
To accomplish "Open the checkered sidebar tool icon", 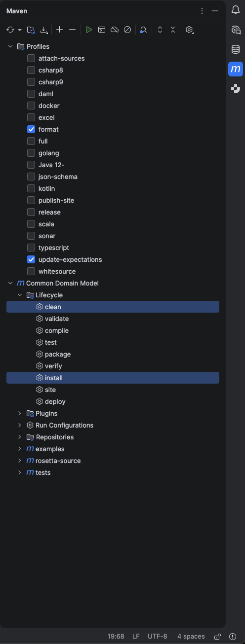I will (x=236, y=89).
